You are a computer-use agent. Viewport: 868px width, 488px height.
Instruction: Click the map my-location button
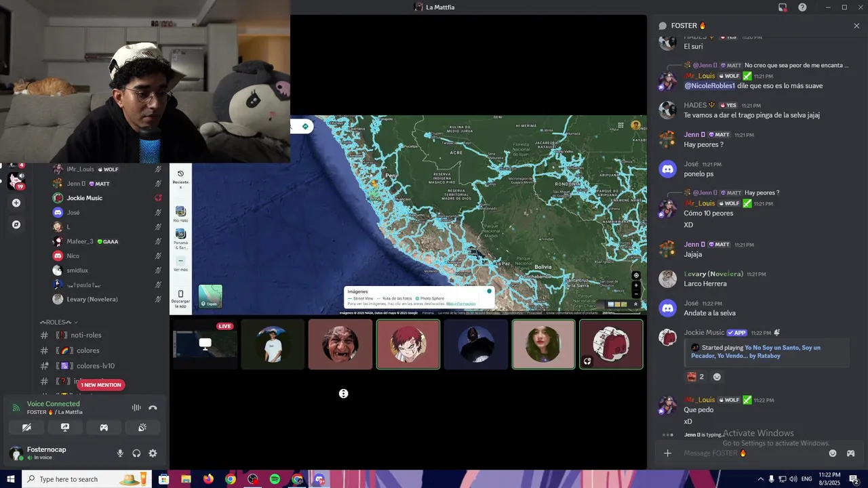[x=636, y=275]
